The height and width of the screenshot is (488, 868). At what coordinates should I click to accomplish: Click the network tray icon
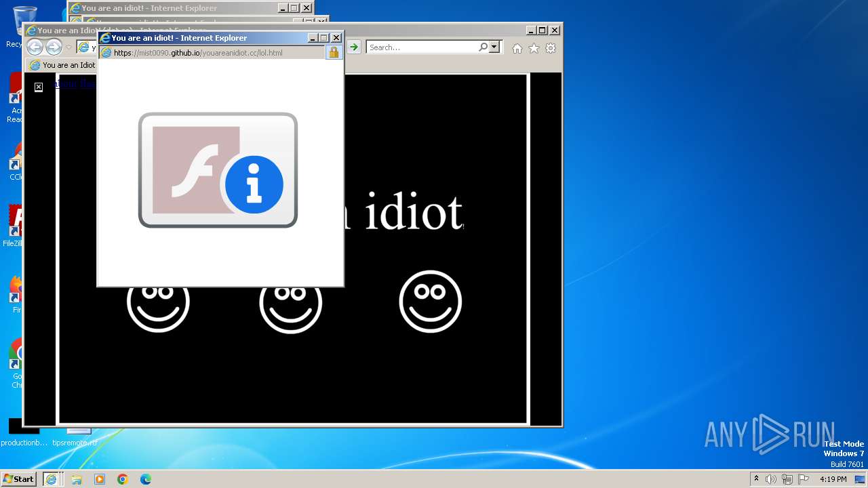[x=787, y=479]
